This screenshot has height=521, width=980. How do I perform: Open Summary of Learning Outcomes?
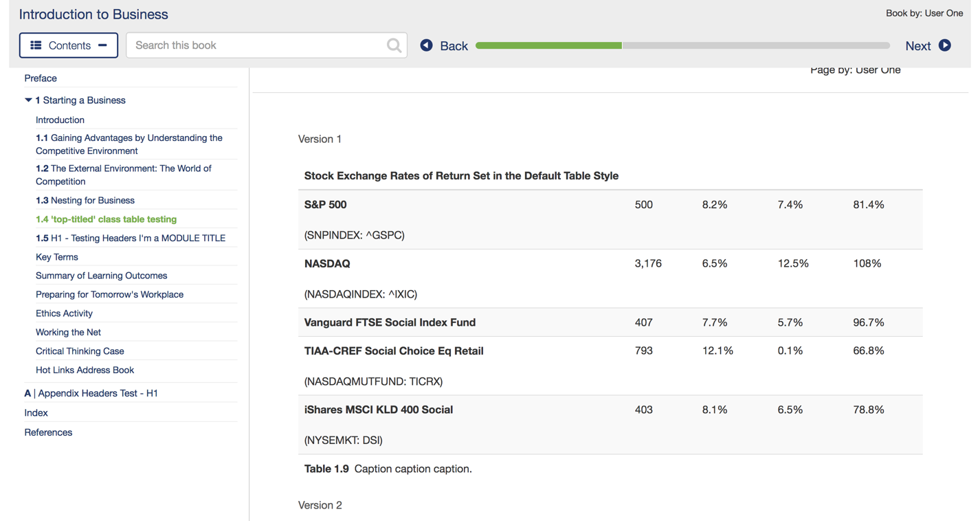[x=101, y=275]
